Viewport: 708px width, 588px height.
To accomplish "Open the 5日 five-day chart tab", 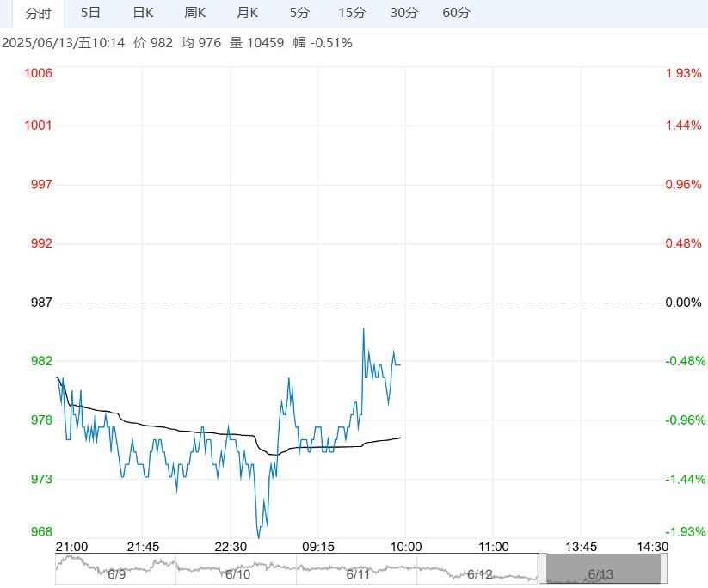I will [90, 13].
